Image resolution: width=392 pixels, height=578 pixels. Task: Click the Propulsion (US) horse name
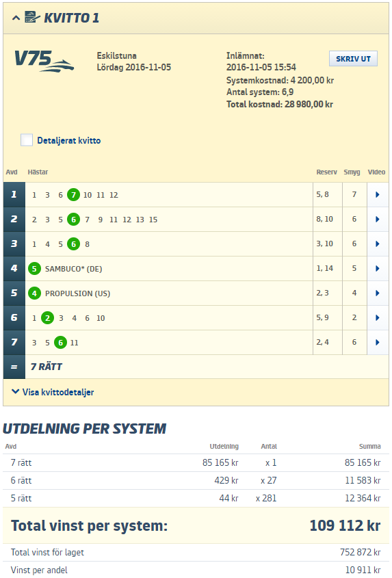tap(77, 293)
